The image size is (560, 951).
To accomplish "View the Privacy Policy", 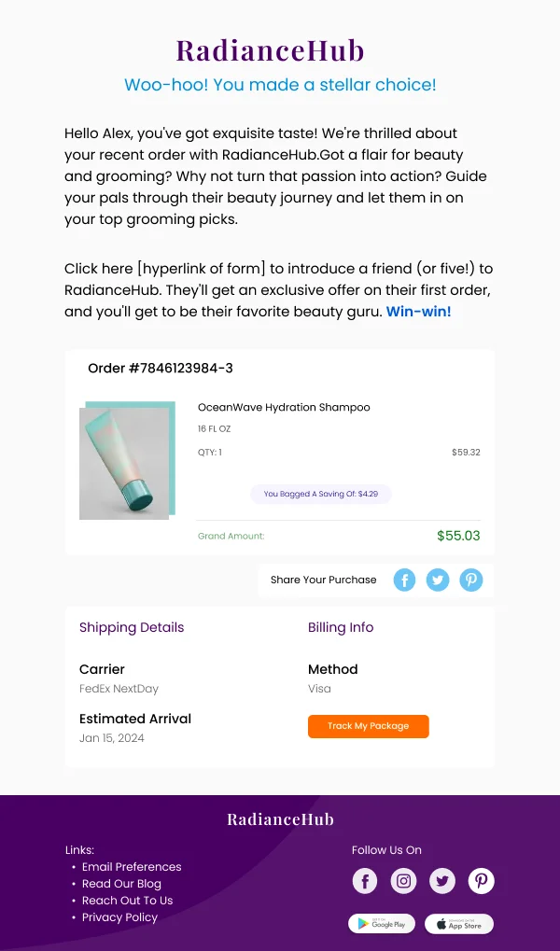I will click(119, 916).
